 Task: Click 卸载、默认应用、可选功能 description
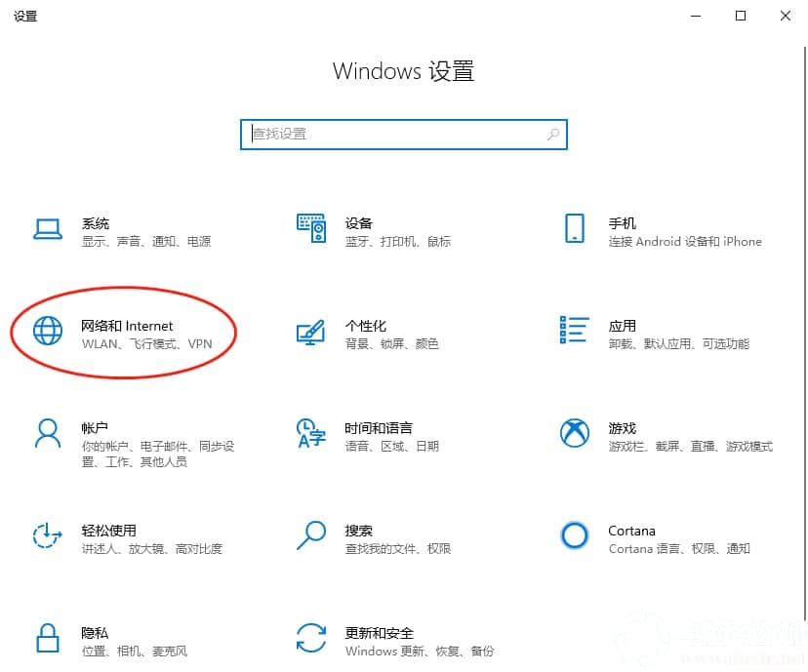tap(678, 344)
